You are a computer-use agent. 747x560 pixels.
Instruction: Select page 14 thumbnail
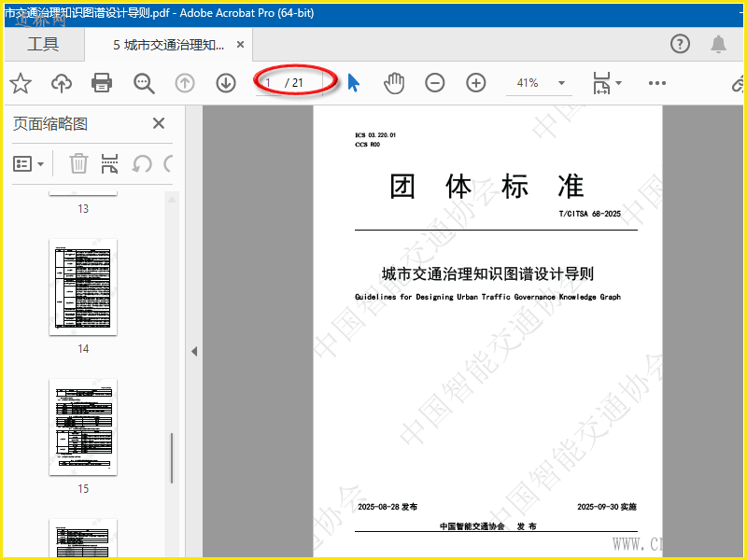tap(83, 287)
